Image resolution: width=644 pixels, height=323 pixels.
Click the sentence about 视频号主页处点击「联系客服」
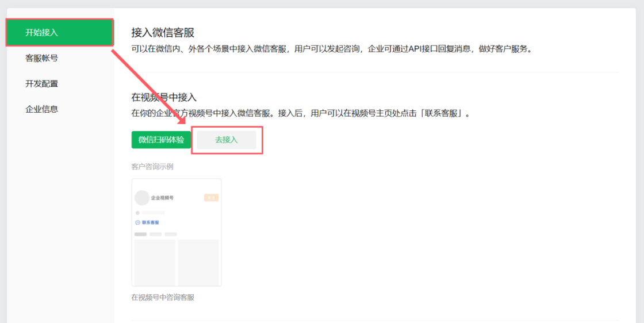300,113
